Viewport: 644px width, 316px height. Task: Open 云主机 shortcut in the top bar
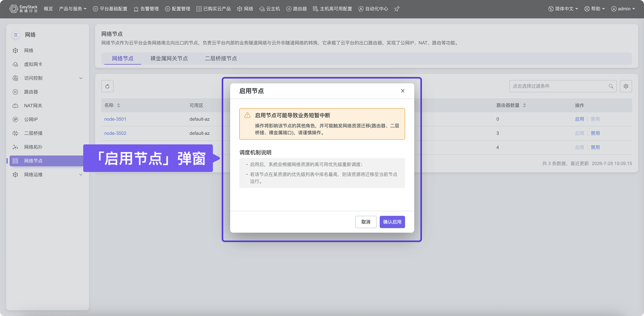(x=270, y=9)
